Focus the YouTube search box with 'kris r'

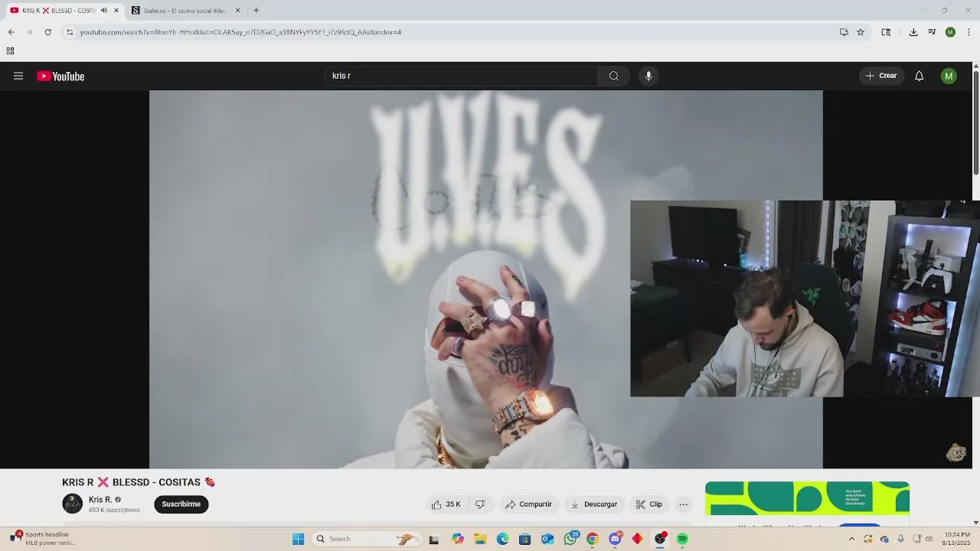(462, 76)
